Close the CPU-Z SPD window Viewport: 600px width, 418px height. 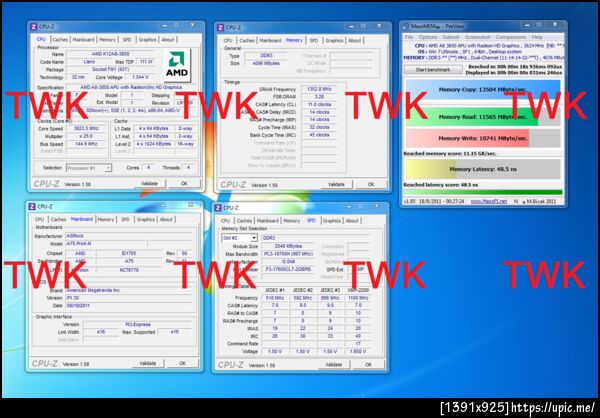coord(377,207)
